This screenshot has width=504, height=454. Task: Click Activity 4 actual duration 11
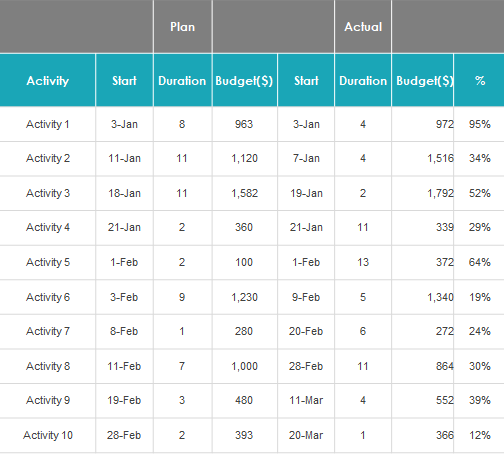coord(363,228)
